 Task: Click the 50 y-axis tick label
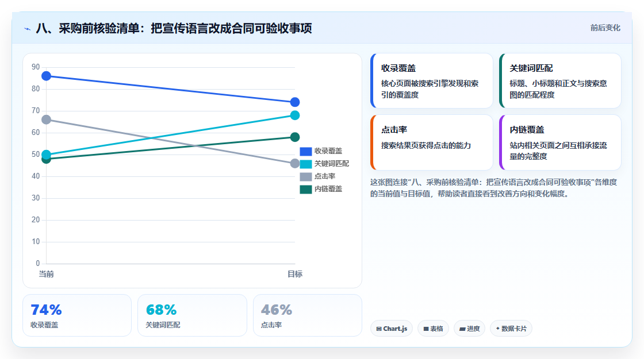tap(36, 155)
